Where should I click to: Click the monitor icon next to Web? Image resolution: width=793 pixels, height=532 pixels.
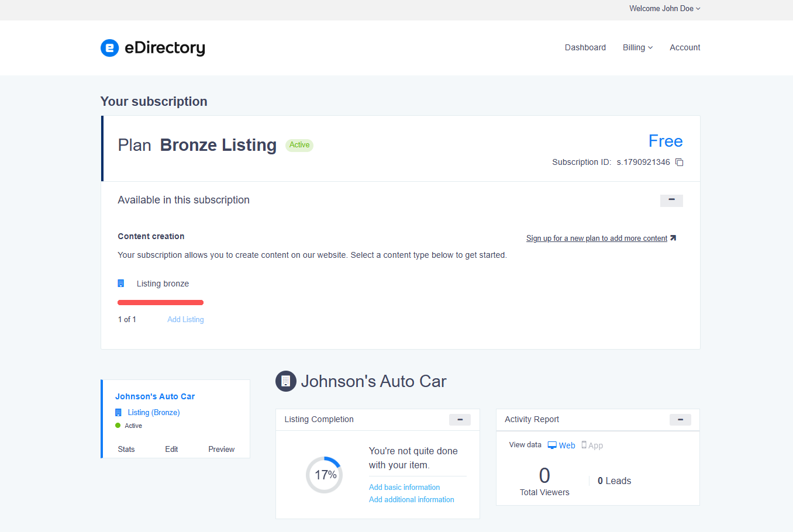click(x=552, y=445)
